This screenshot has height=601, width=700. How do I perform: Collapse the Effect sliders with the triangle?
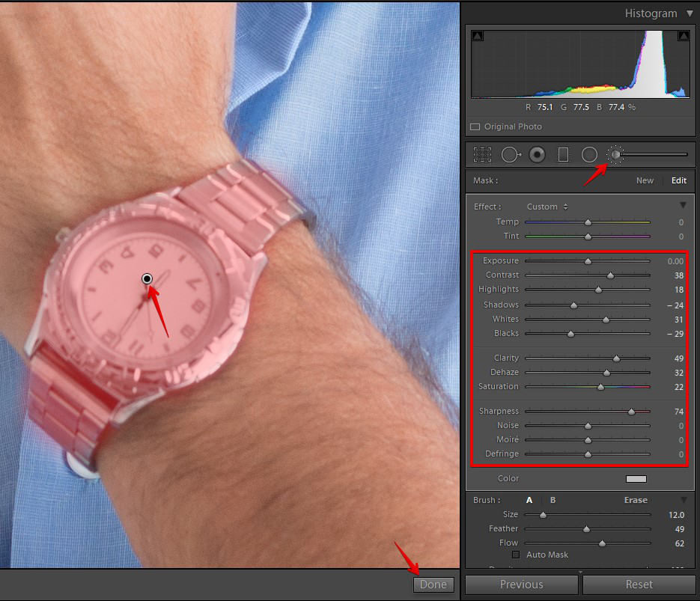(683, 206)
